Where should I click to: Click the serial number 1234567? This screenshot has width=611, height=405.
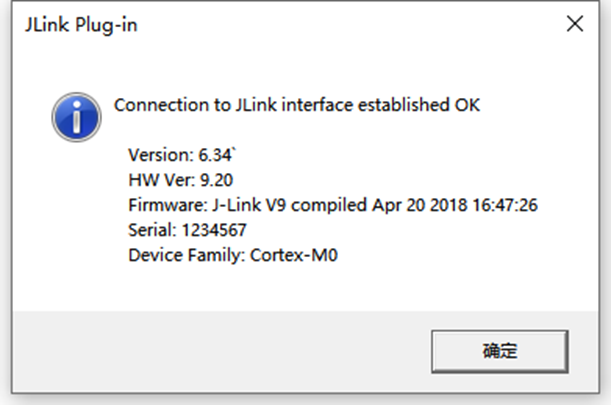point(214,230)
